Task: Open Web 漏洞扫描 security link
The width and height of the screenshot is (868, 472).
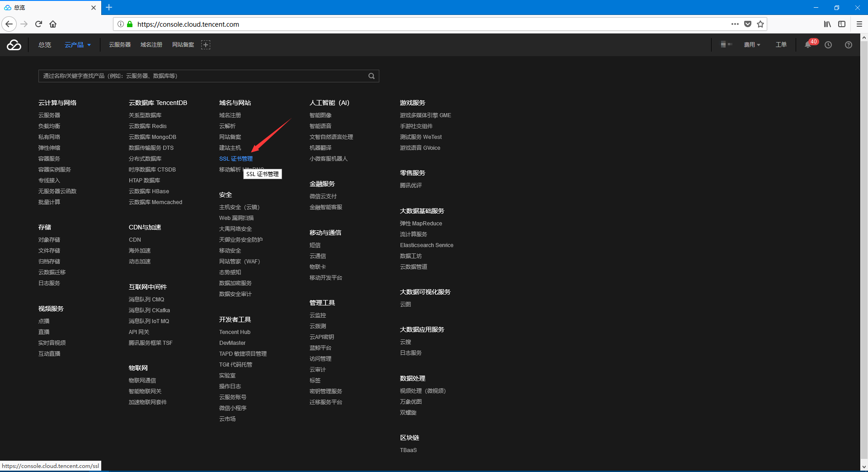Action: coord(236,218)
